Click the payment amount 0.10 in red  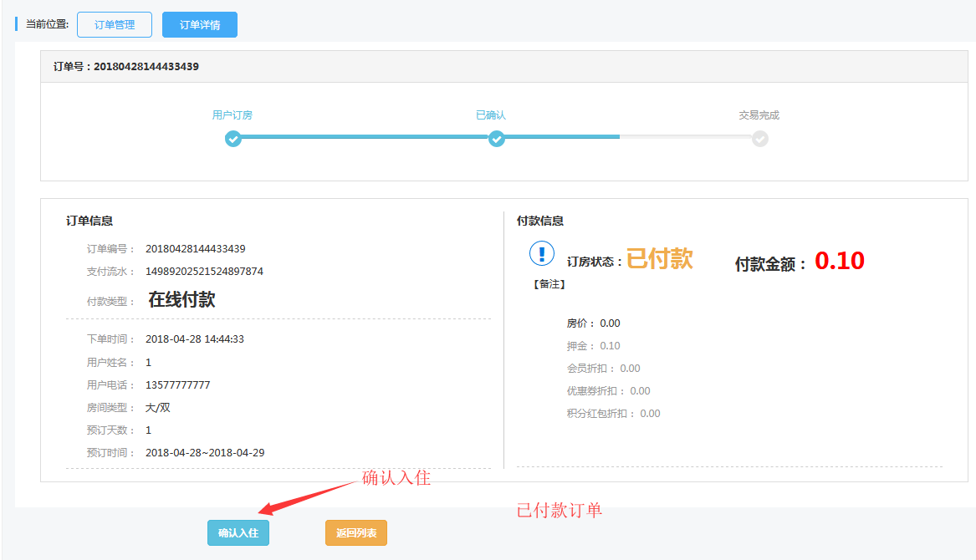[x=839, y=261]
